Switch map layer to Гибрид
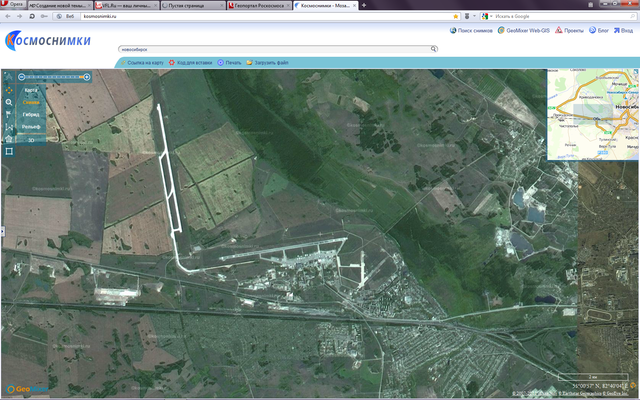 32,115
